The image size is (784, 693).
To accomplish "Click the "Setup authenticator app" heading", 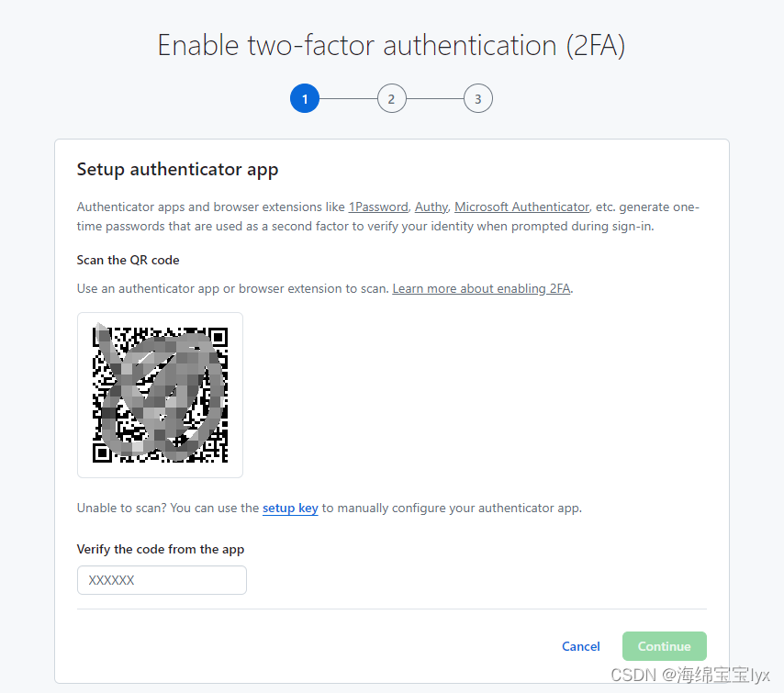I will 177,170.
